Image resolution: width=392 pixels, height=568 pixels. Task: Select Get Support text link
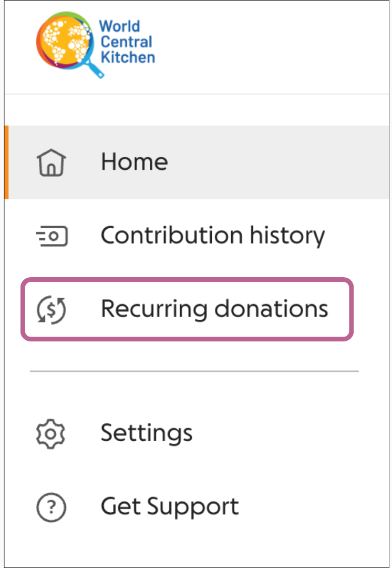(170, 507)
